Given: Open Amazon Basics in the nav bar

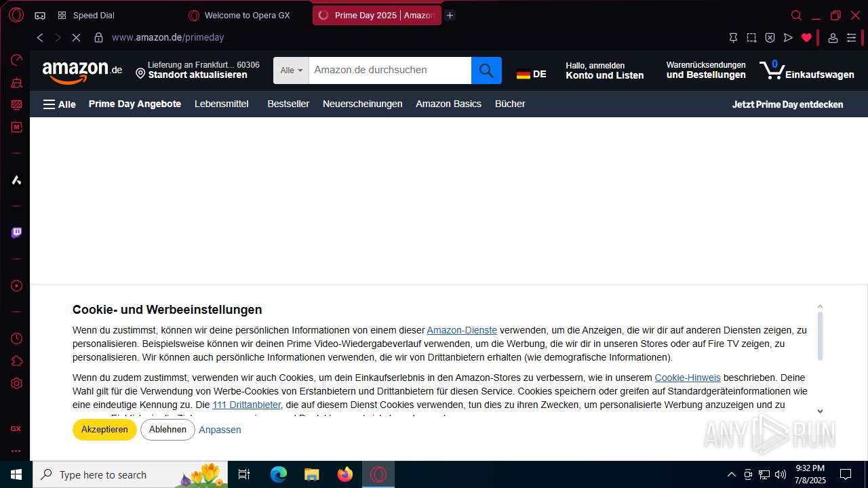Looking at the screenshot, I should pyautogui.click(x=448, y=104).
